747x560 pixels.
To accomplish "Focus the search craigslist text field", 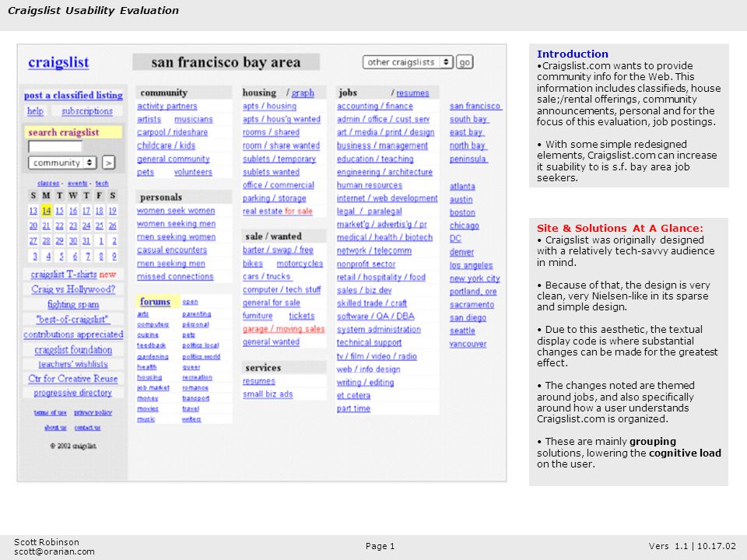I will (54, 147).
